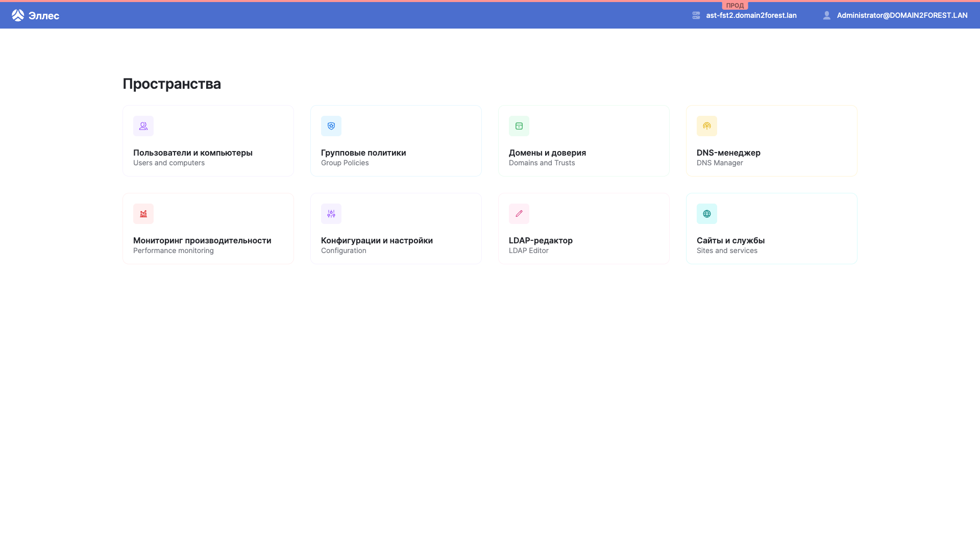Click the Performance monitoring subtitle

pos(174,251)
